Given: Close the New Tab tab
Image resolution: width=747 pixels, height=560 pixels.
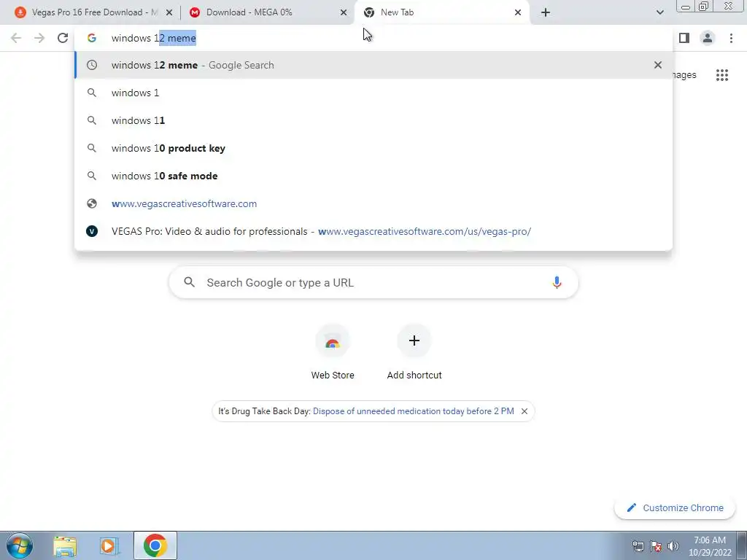Looking at the screenshot, I should 518,12.
